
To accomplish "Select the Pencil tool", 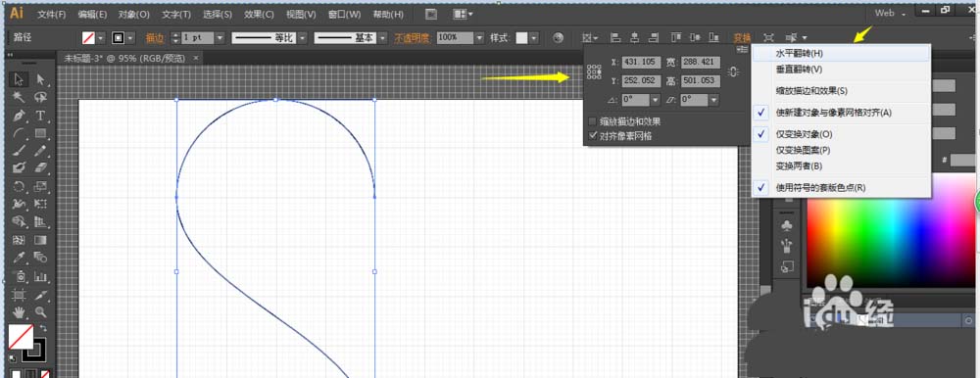I will [x=40, y=151].
